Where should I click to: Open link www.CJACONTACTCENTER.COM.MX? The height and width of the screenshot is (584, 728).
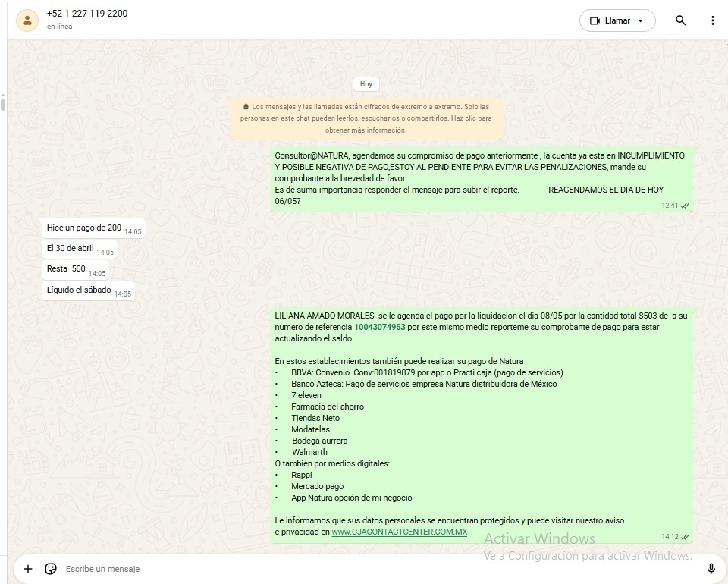[400, 532]
